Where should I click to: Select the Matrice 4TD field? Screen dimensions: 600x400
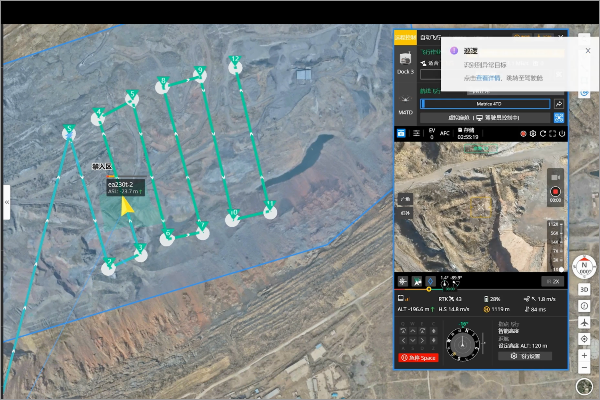tap(485, 104)
